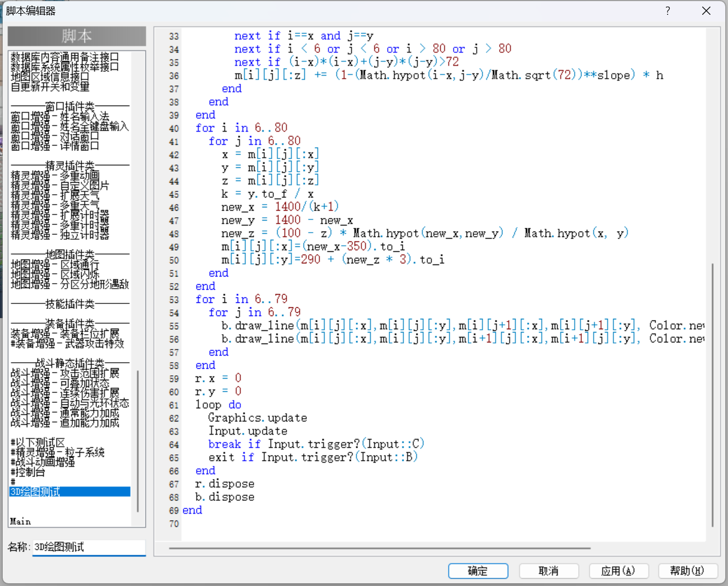Screen dimensions: 728x586
Task: Click the 帮助(H) button
Action: click(x=688, y=571)
